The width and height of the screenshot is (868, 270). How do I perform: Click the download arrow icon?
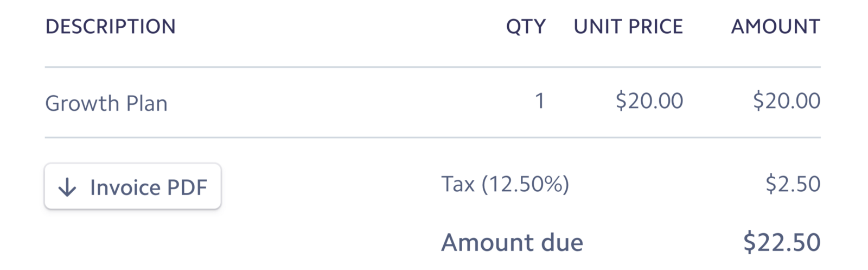click(x=67, y=187)
